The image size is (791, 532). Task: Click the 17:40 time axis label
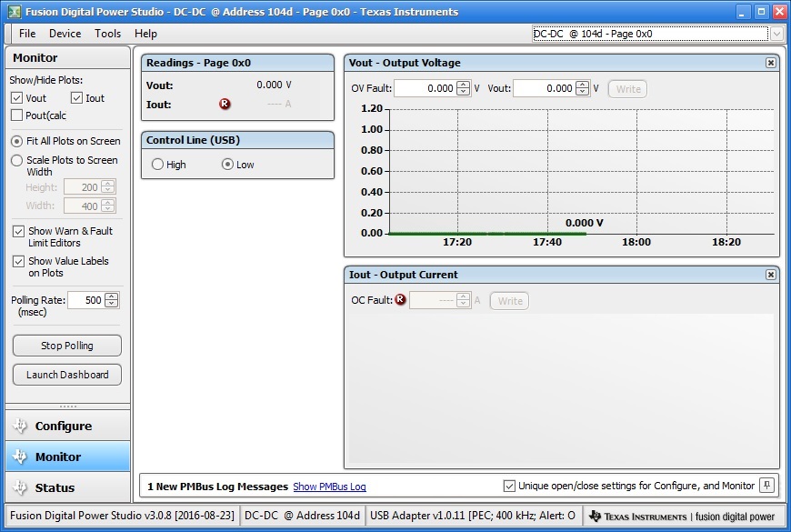(x=547, y=242)
